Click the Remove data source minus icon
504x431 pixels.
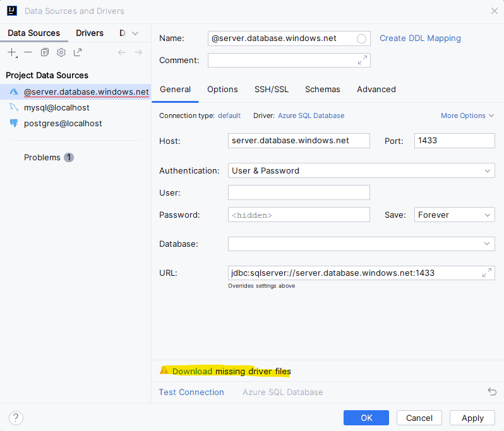pyautogui.click(x=28, y=52)
